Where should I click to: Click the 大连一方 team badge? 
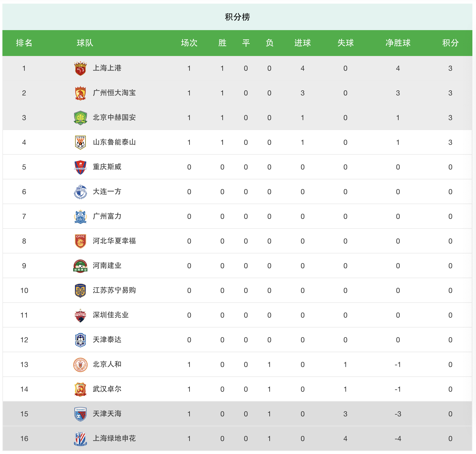pos(80,192)
